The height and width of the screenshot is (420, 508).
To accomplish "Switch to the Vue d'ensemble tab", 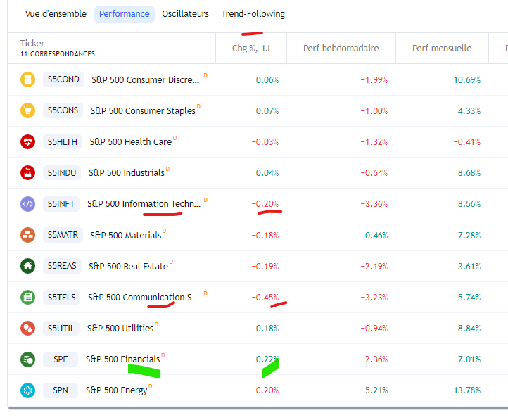I will pyautogui.click(x=56, y=14).
